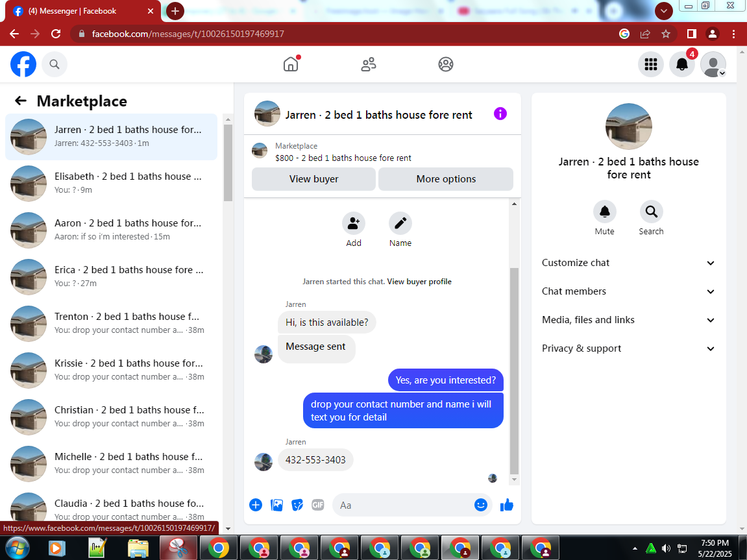The image size is (747, 560).
Task: Click Add people icon in chat
Action: [354, 223]
